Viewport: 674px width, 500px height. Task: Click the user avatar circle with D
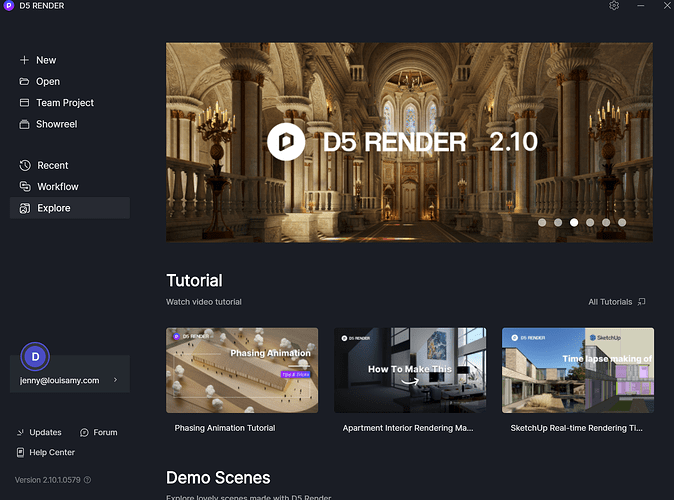pos(35,356)
